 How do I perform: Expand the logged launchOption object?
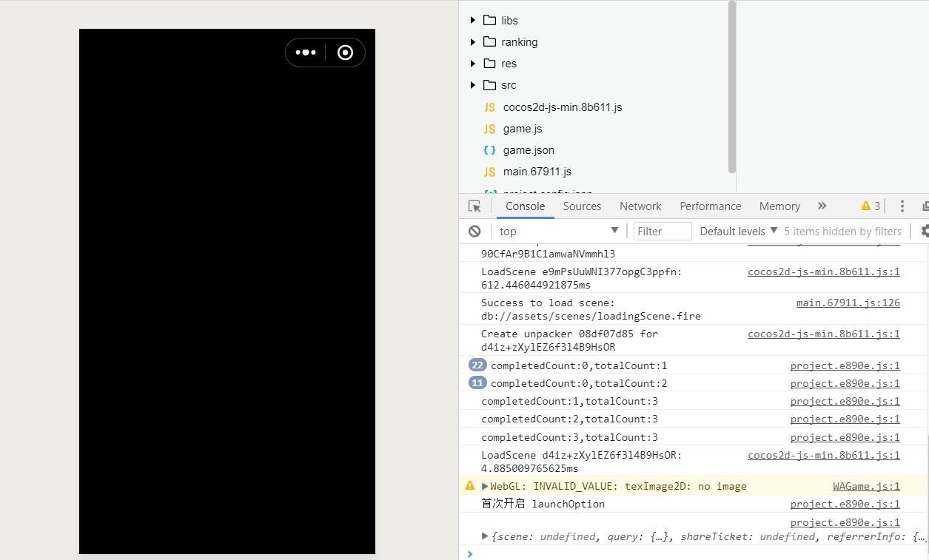(x=485, y=536)
